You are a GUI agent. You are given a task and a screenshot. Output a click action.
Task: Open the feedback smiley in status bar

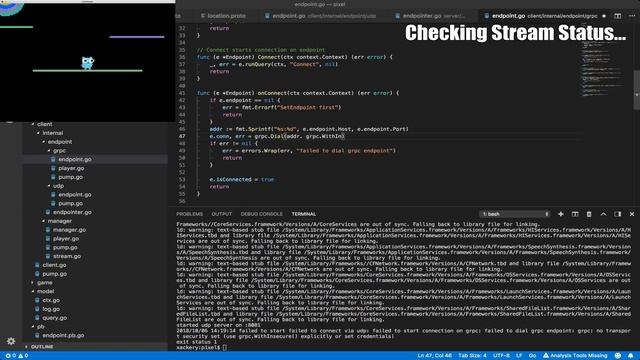[x=618, y=356]
